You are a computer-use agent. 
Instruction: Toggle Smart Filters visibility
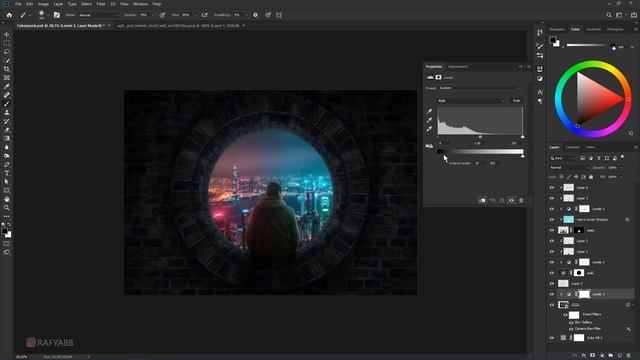point(566,315)
